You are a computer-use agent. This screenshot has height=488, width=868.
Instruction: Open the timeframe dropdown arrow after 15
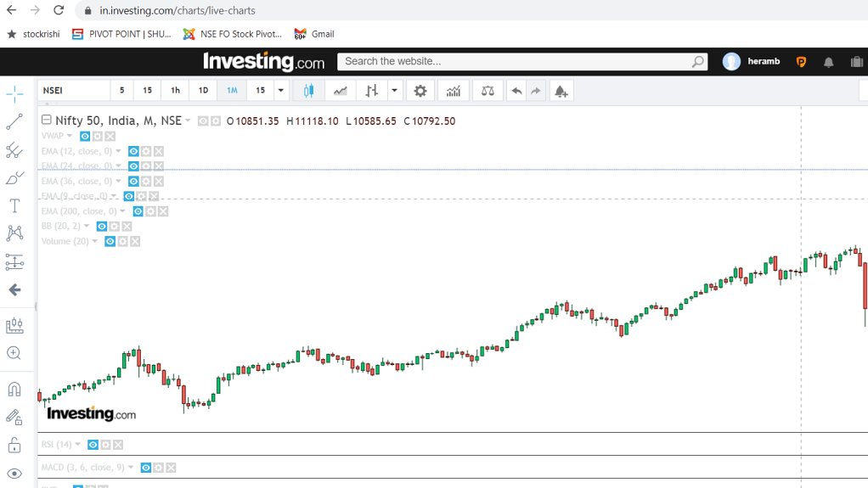point(281,91)
